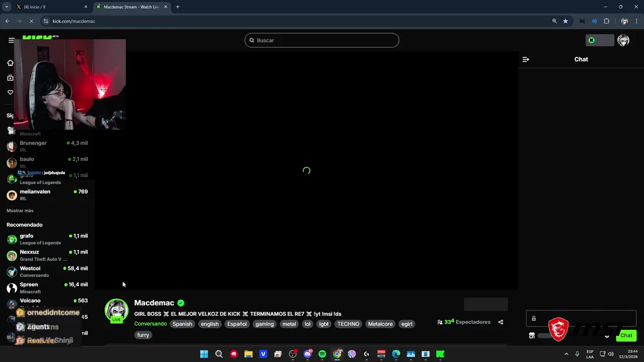This screenshot has width=644, height=362.
Task: Open Chrome zoom magnifier in address bar
Action: (554, 21)
